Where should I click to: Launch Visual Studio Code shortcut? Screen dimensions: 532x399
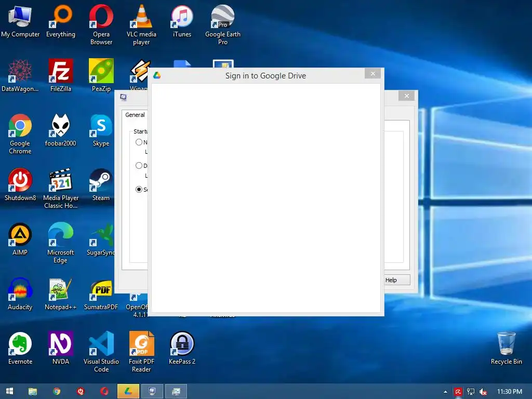pyautogui.click(x=101, y=352)
